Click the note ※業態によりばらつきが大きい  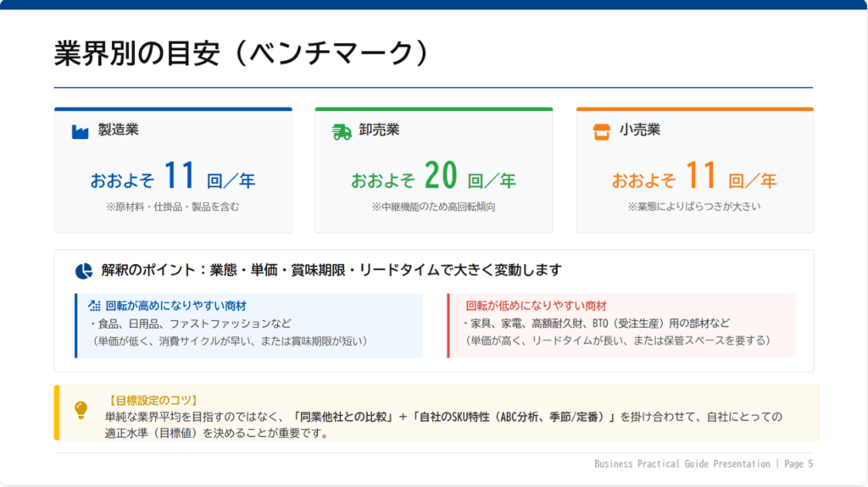(x=694, y=207)
